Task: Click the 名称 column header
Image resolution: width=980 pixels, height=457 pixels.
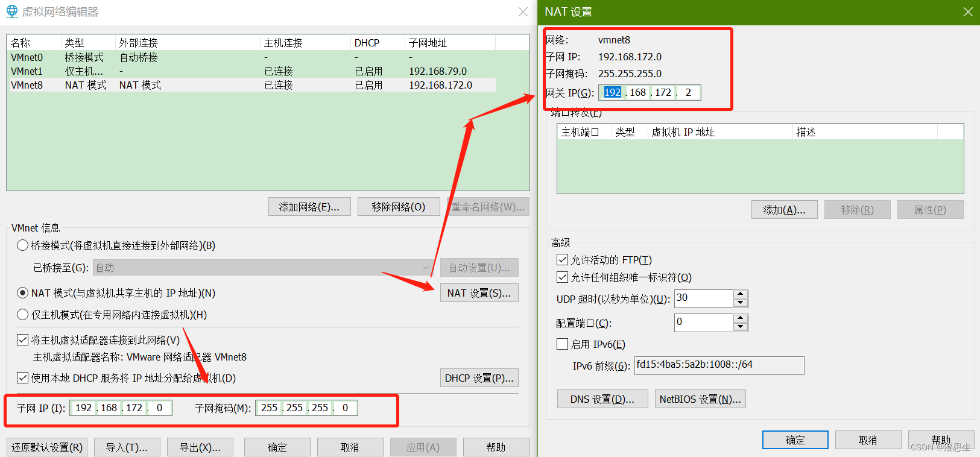Action: click(x=34, y=43)
